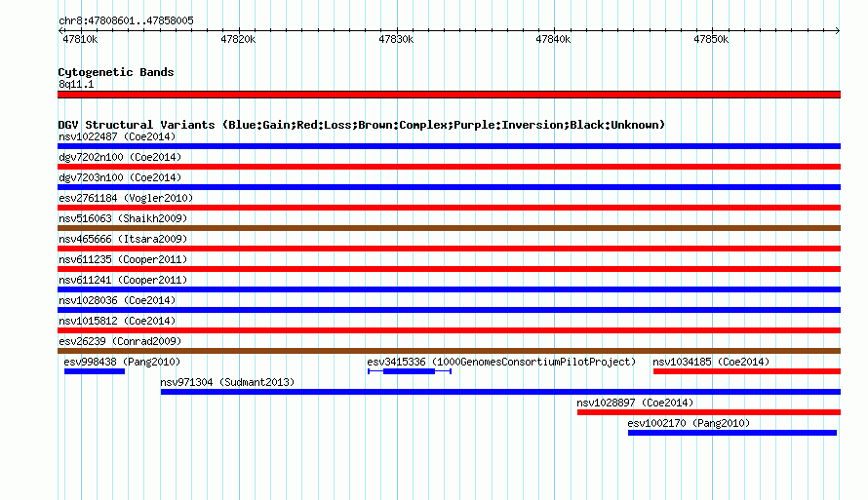
Task: Click nsv1034185 (Coe2014) variant label
Action: coord(711,362)
